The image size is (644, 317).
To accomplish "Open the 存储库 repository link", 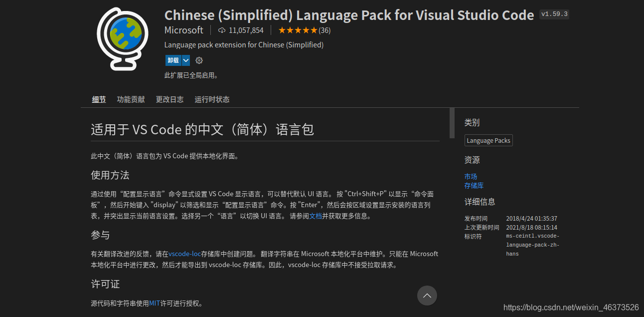I will (x=474, y=185).
